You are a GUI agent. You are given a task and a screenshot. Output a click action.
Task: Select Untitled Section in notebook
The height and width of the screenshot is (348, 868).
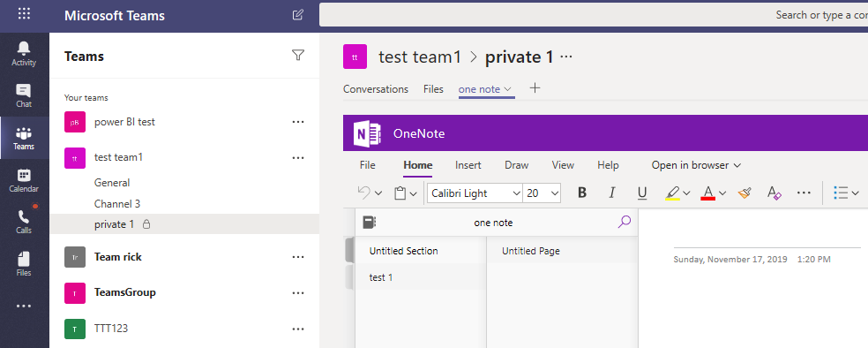(421, 251)
